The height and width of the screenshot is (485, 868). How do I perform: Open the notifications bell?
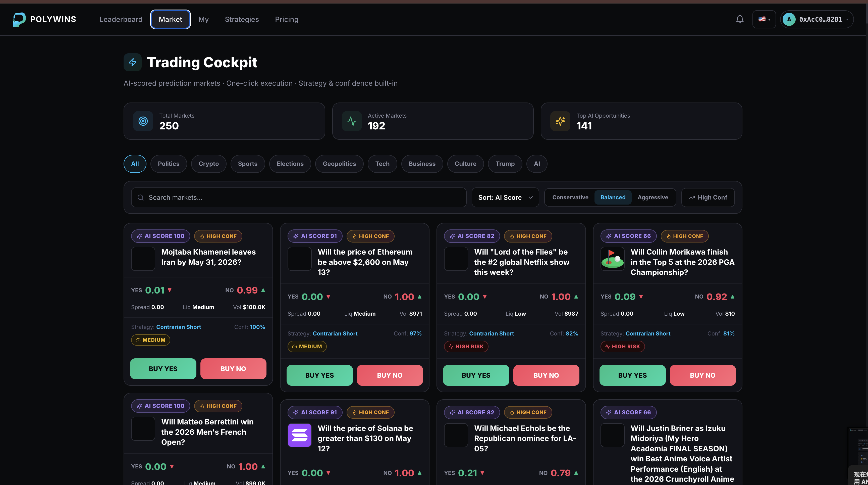(x=740, y=19)
